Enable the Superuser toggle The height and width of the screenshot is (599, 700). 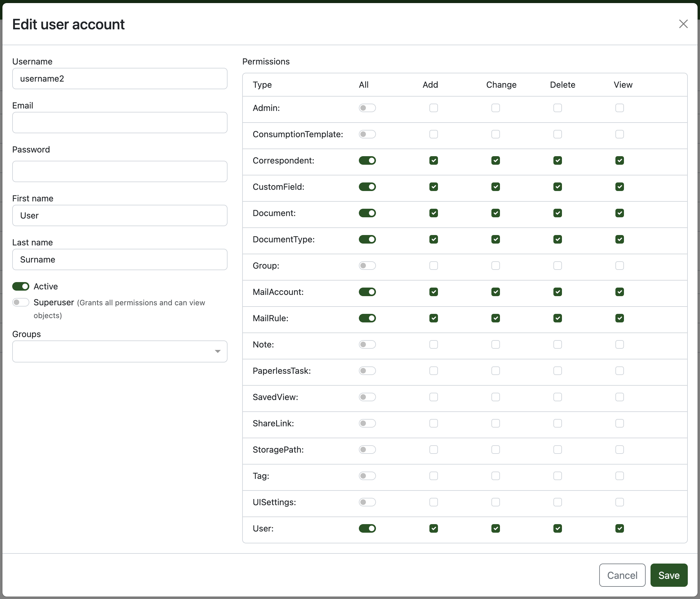point(21,302)
